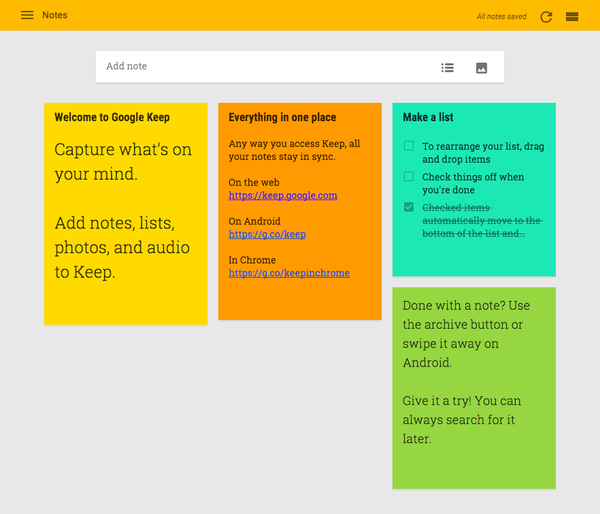Add an image note icon
The height and width of the screenshot is (514, 600).
[x=481, y=68]
